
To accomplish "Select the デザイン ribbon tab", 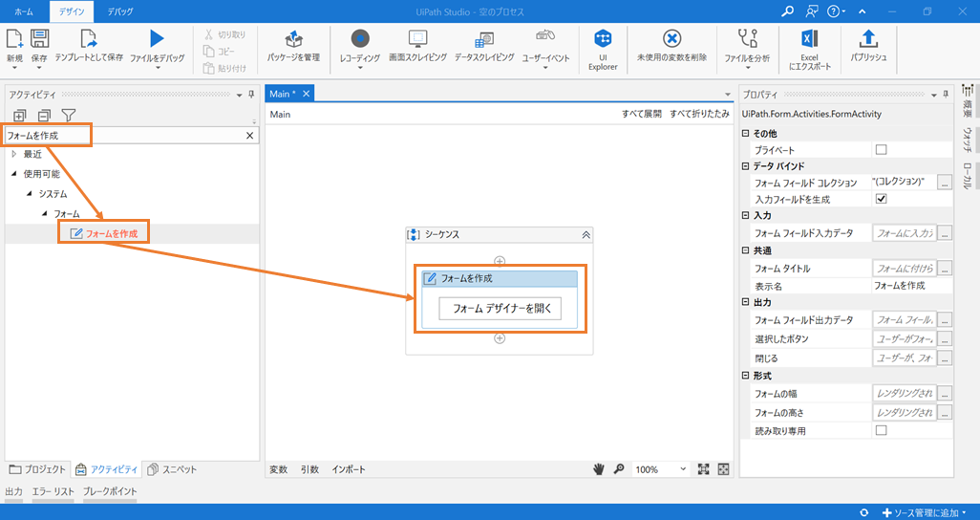I will pyautogui.click(x=72, y=11).
